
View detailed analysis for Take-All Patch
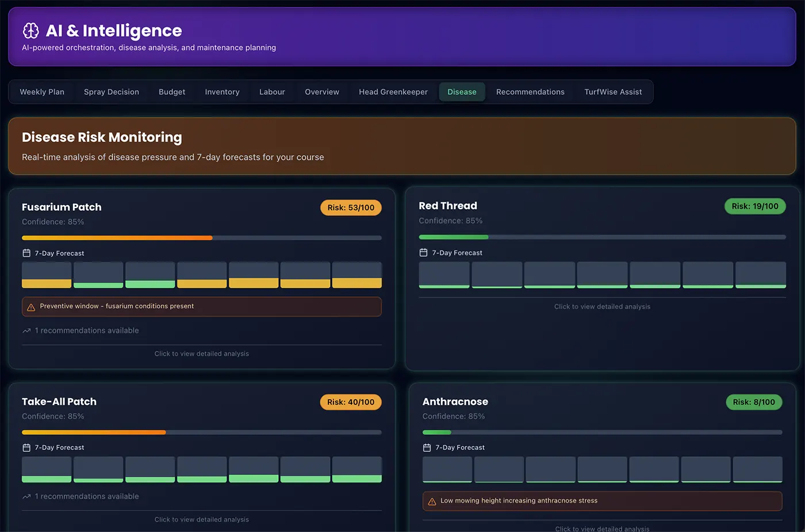pos(201,519)
